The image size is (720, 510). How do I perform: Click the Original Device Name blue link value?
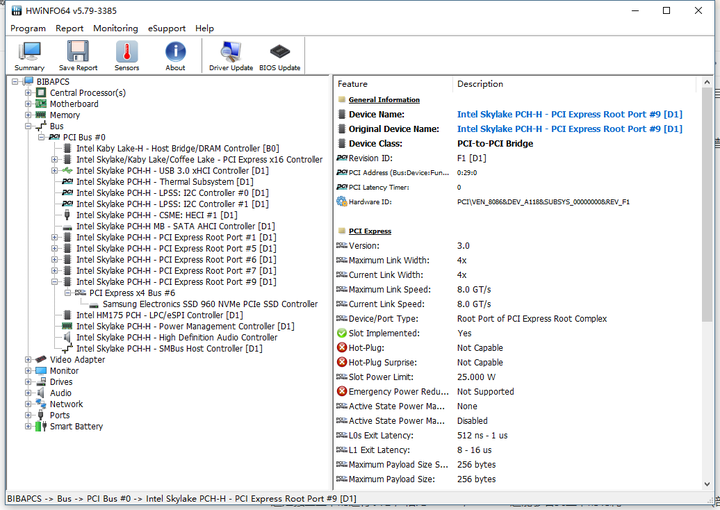[x=570, y=129]
